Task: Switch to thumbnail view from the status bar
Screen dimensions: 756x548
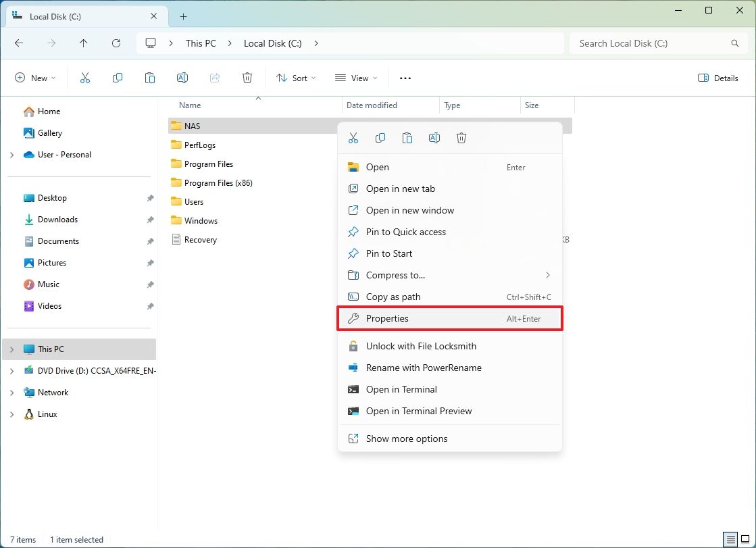Action: coord(745,540)
